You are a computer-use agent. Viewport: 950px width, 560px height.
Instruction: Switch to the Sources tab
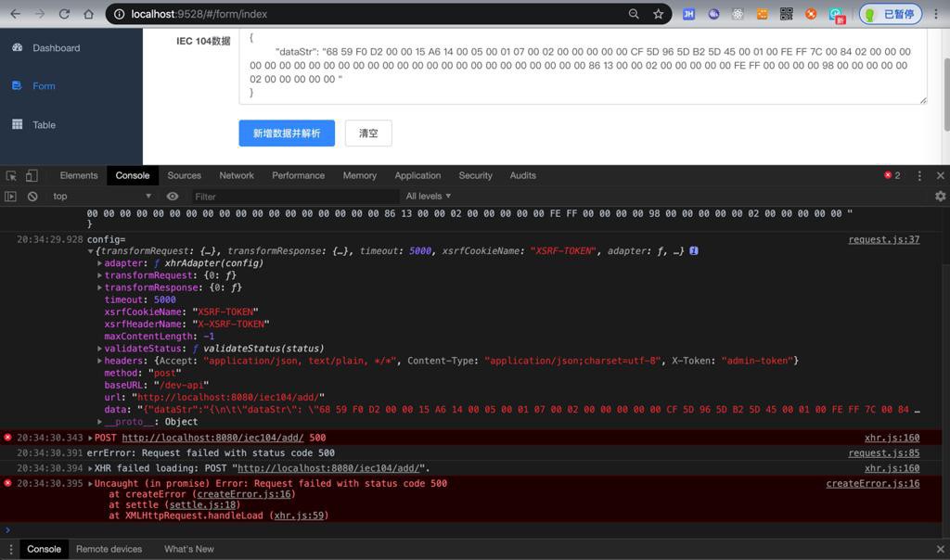pyautogui.click(x=185, y=175)
